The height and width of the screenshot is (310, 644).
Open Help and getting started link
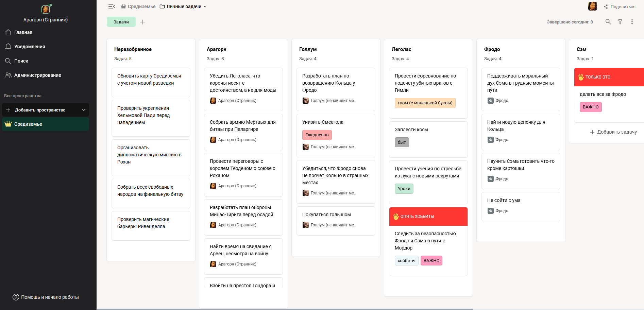46,297
